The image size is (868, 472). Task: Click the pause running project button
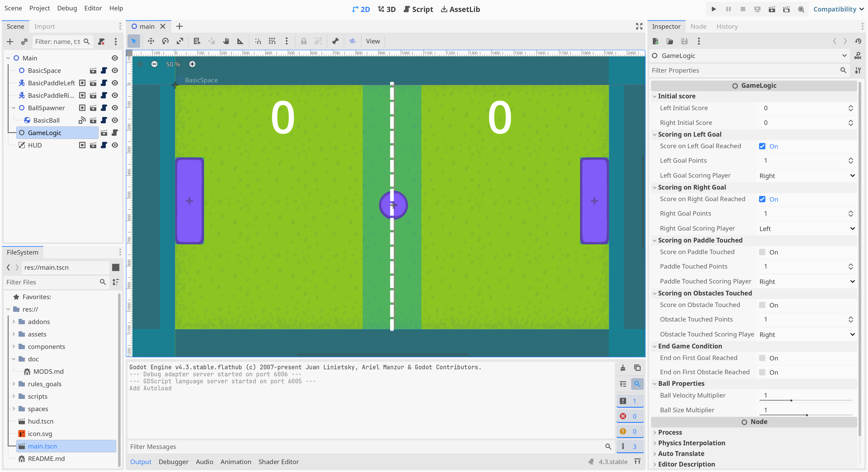[728, 9]
